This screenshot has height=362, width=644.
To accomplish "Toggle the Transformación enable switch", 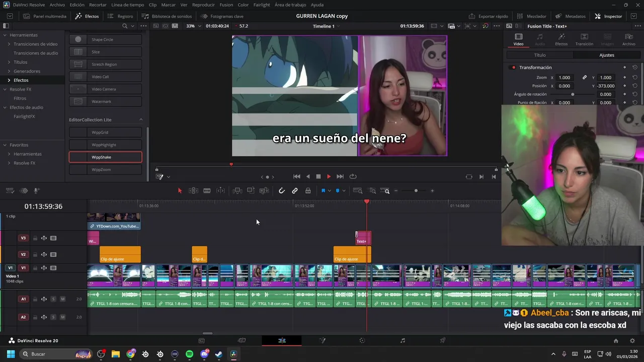I will [513, 67].
